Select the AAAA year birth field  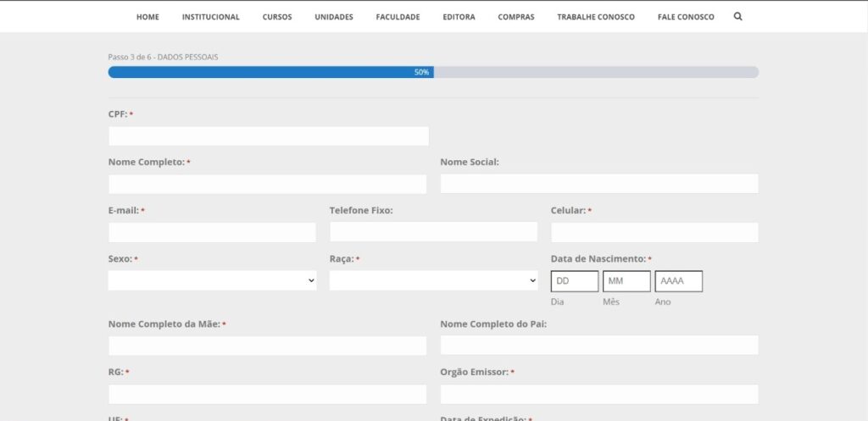[x=678, y=281]
